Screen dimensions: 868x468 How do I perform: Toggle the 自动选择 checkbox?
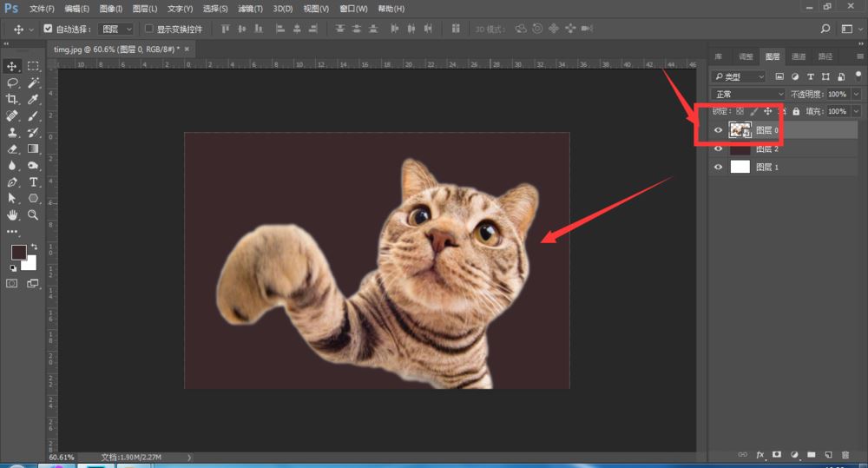(x=48, y=29)
